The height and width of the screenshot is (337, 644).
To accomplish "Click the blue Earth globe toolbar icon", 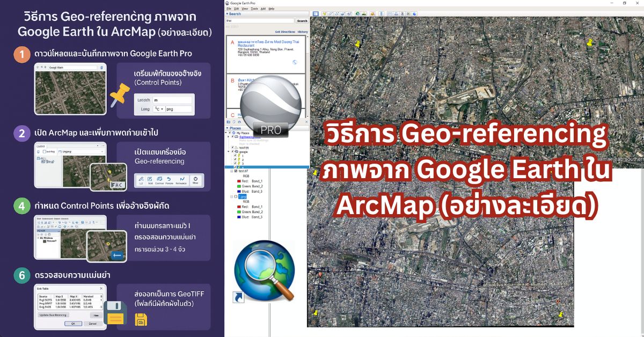I will coord(414,13).
